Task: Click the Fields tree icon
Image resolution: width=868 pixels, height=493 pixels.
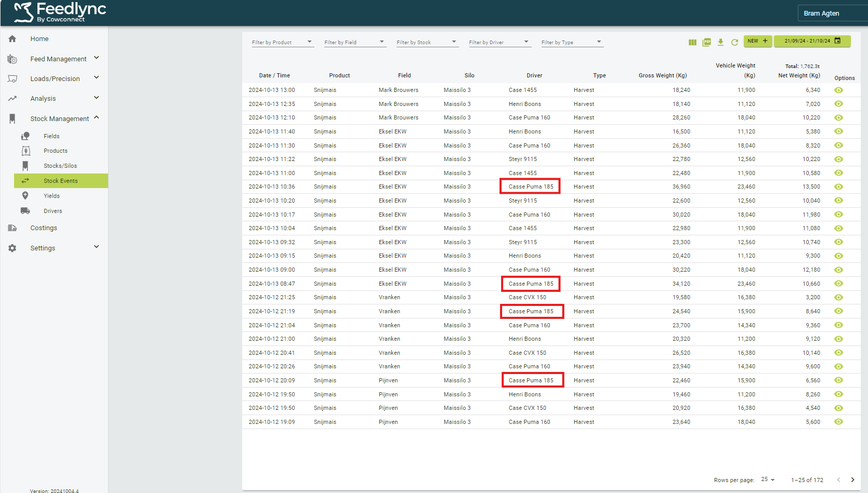Action: (x=25, y=136)
